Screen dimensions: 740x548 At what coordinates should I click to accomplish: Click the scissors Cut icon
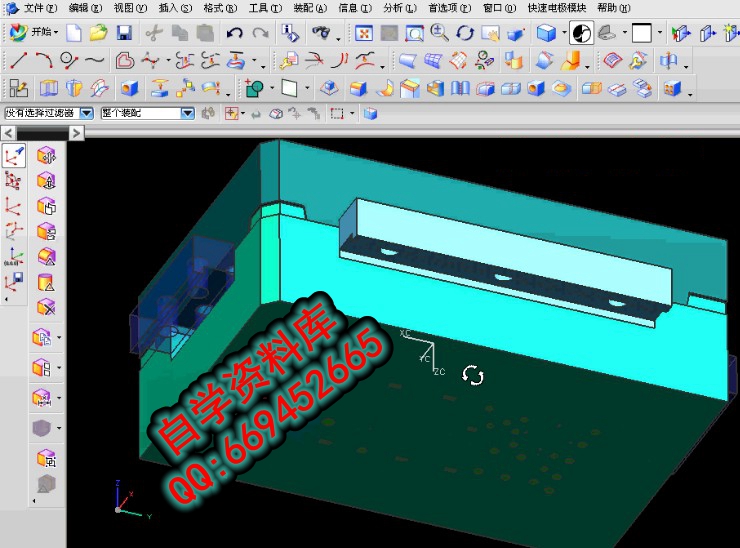click(x=154, y=33)
